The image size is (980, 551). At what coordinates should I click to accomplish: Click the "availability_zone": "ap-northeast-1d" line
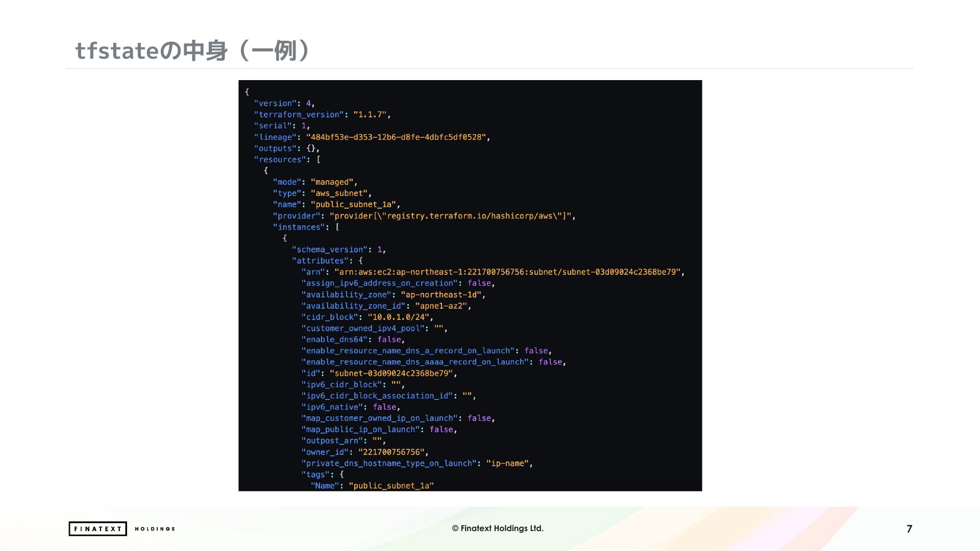click(394, 294)
